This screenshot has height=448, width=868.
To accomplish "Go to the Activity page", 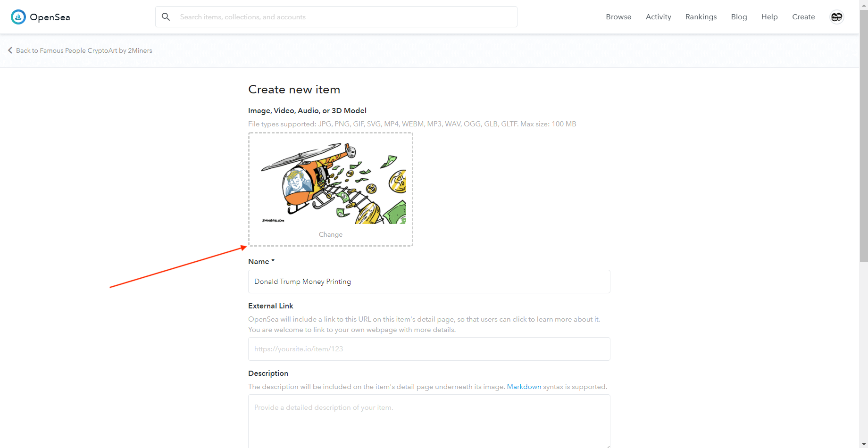I will coord(658,17).
